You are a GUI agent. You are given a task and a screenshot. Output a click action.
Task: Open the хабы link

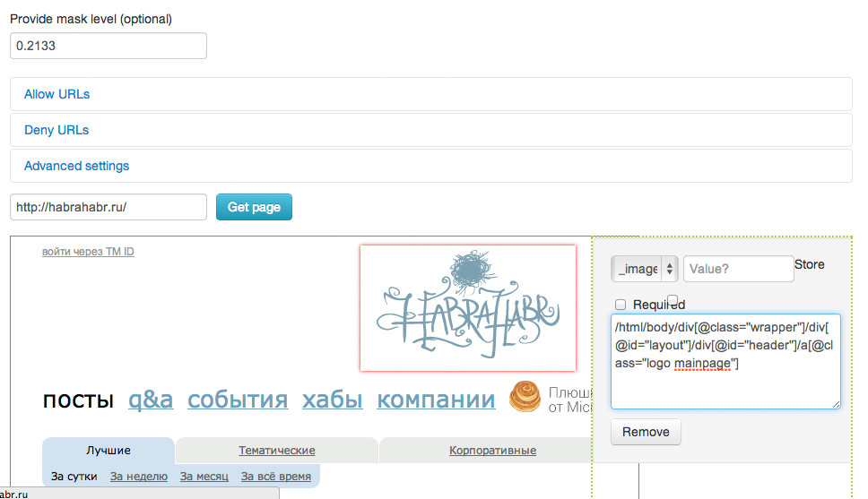[x=332, y=400]
